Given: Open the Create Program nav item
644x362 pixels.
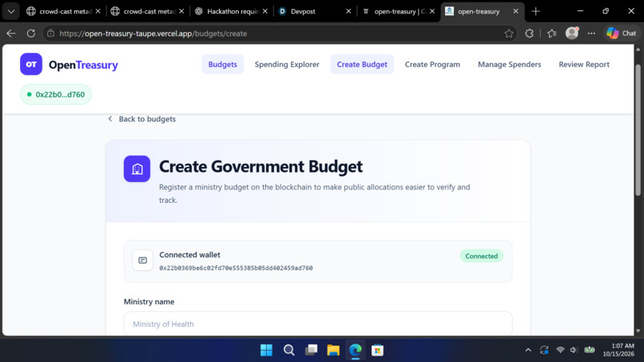Looking at the screenshot, I should click(x=432, y=64).
